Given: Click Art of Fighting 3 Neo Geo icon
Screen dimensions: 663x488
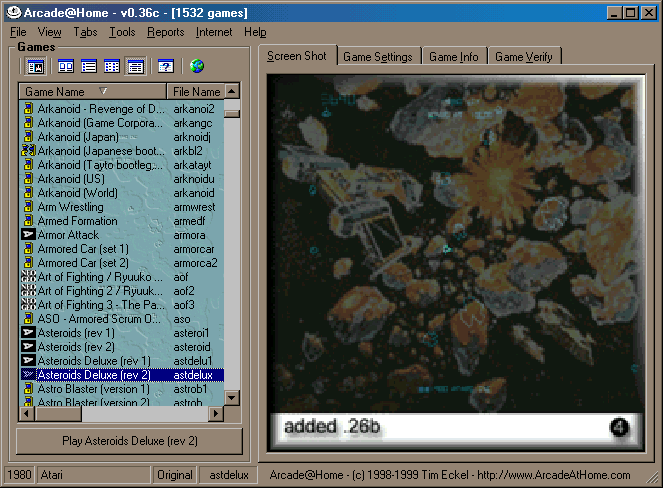Looking at the screenshot, I should click(x=28, y=304).
